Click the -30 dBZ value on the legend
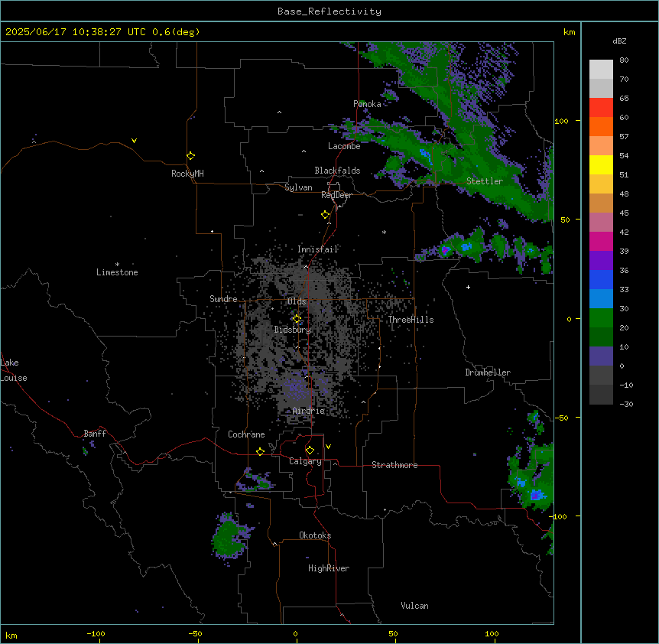The height and width of the screenshot is (644, 659). pyautogui.click(x=626, y=404)
